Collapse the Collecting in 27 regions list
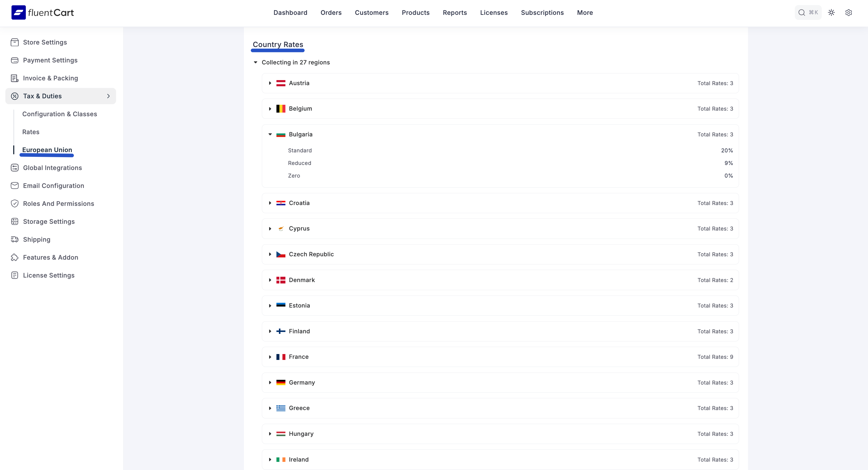 [255, 62]
